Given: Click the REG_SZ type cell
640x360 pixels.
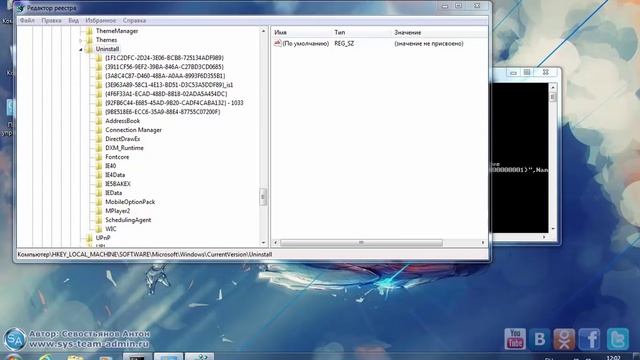Looking at the screenshot, I should point(344,43).
